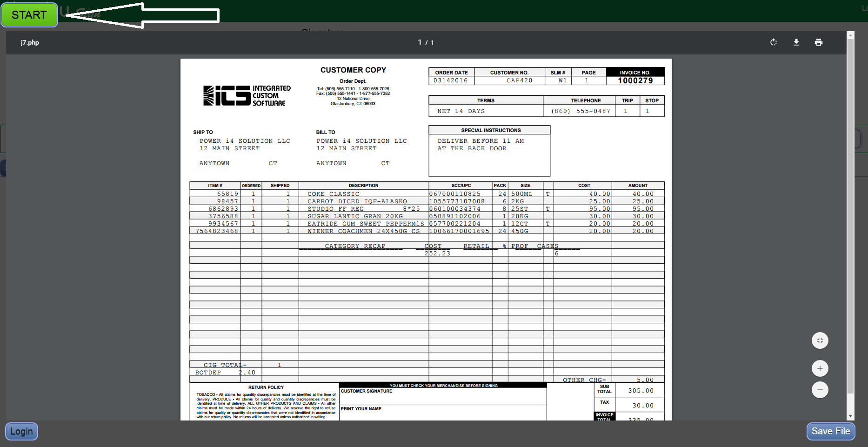Image resolution: width=868 pixels, height=447 pixels.
Task: Zoom out with the minus button
Action: [820, 390]
